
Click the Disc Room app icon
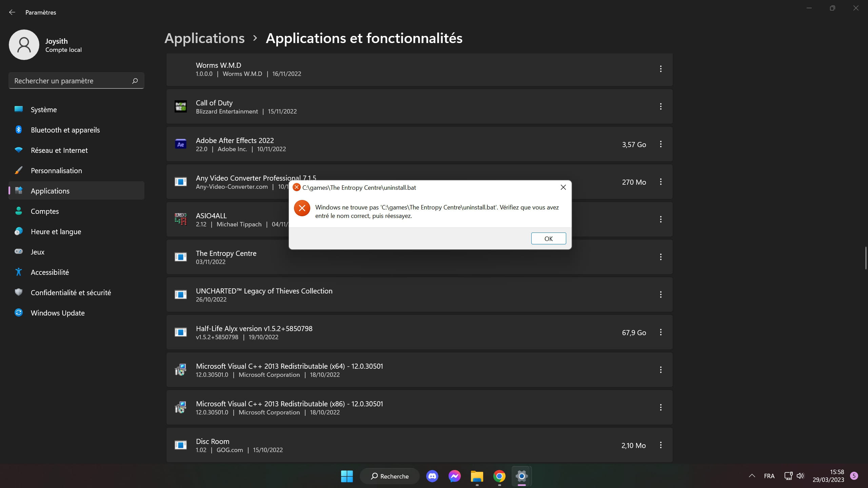(180, 445)
